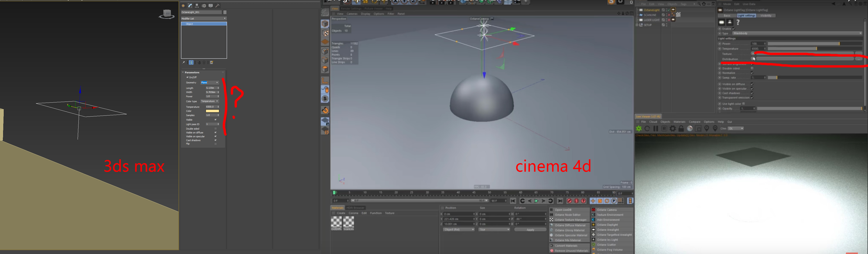This screenshot has height=254, width=868.
Task: Click the Octane render start icon
Action: [639, 128]
